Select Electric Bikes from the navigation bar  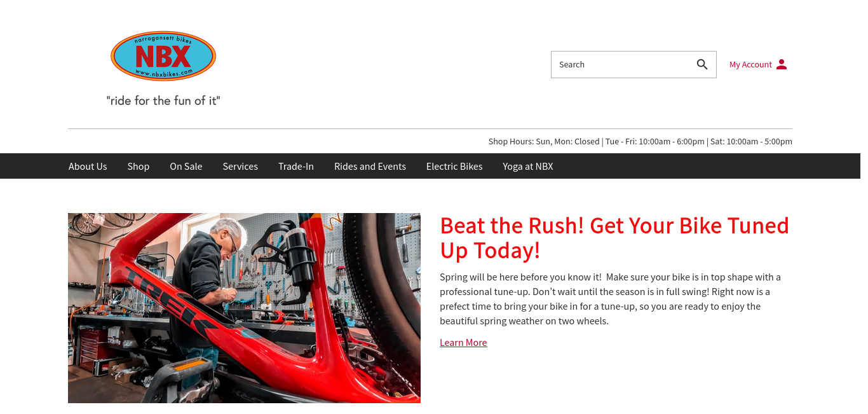[454, 166]
